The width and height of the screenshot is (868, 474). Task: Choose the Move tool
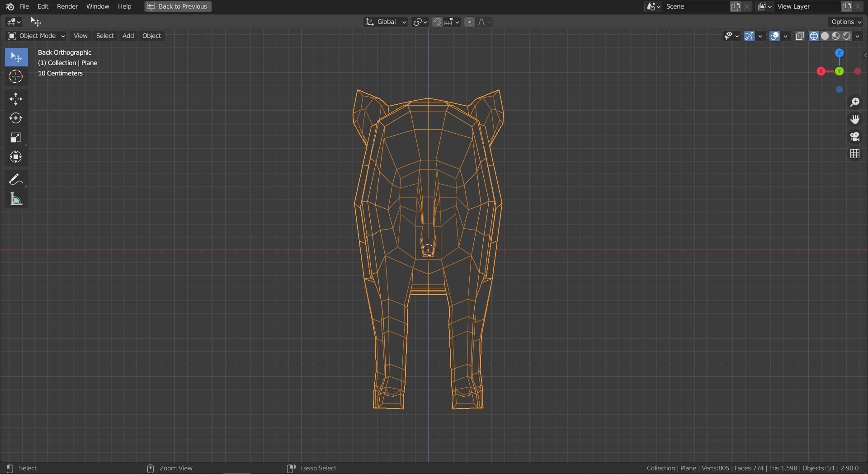16,99
